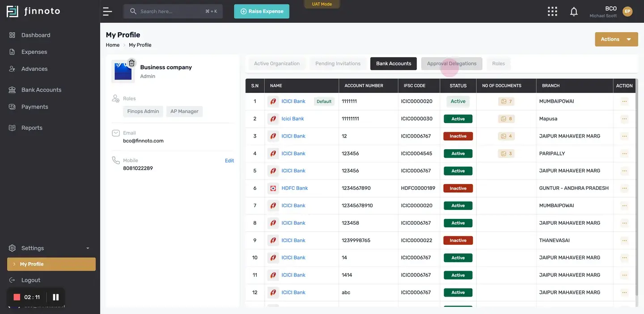Open Bank Accounts sidebar item
The width and height of the screenshot is (644, 314).
tap(41, 90)
